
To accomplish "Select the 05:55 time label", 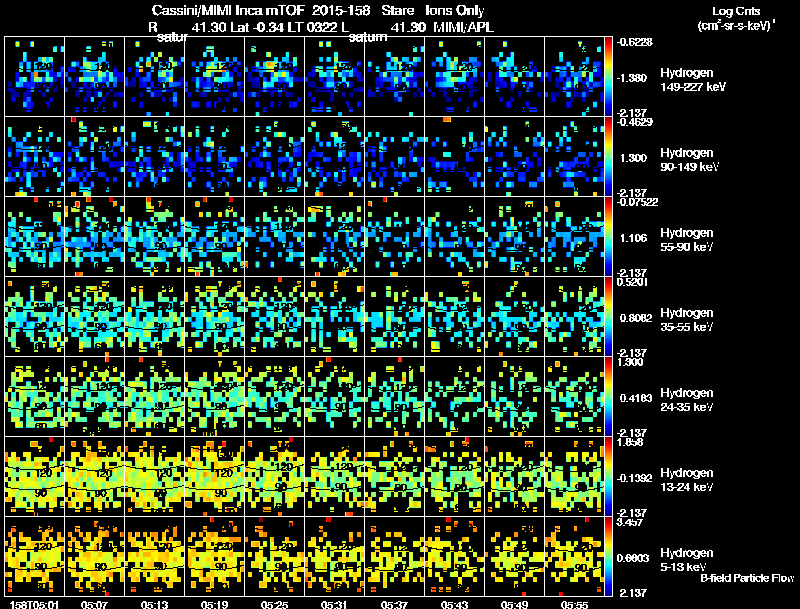I will [x=574, y=604].
